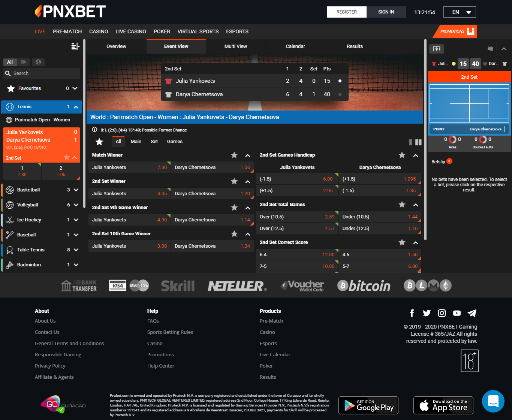512x420 pixels.
Task: Star the 2nd Set Total Games market
Action: tap(402, 205)
